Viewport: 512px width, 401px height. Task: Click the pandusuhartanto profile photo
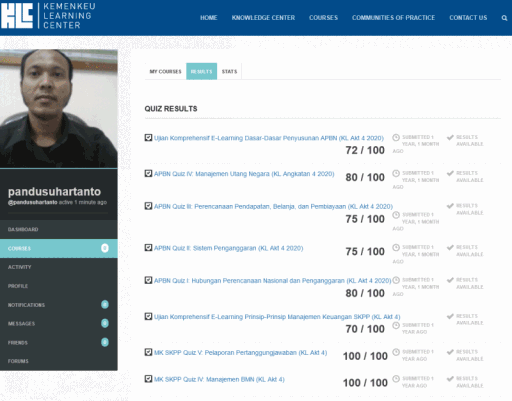pos(59,109)
